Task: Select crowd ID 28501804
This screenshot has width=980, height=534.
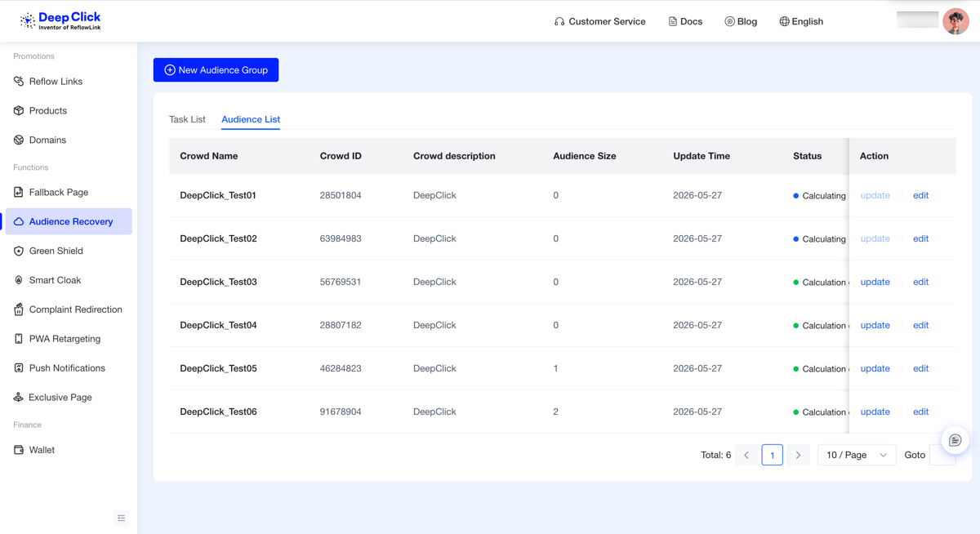Action: (341, 195)
